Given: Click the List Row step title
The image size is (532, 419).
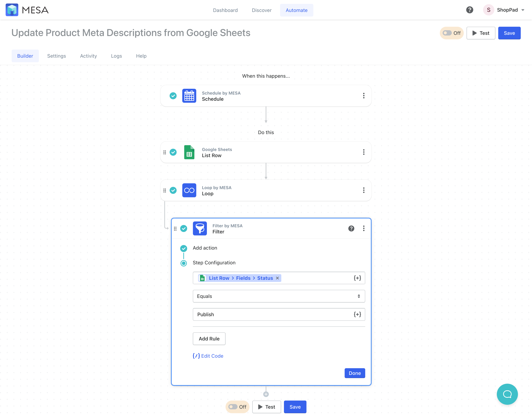Looking at the screenshot, I should pos(211,156).
